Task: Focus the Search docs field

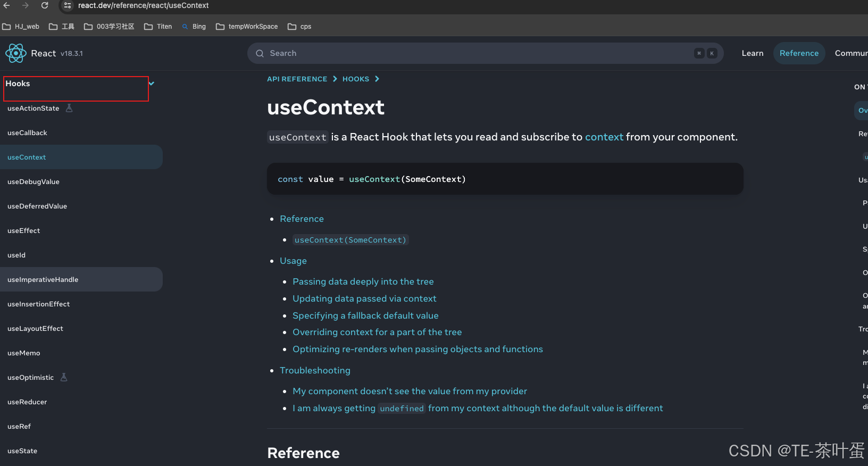Action: click(x=485, y=53)
